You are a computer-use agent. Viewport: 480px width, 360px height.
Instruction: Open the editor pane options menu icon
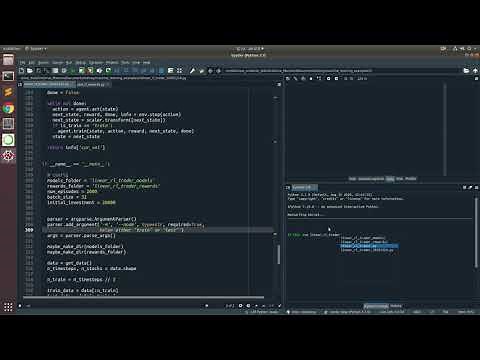[279, 85]
